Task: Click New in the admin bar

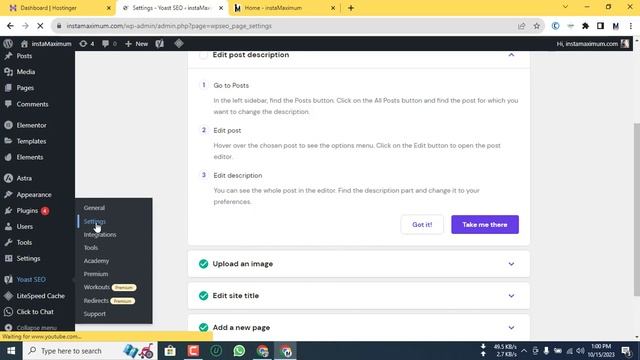Action: (137, 44)
